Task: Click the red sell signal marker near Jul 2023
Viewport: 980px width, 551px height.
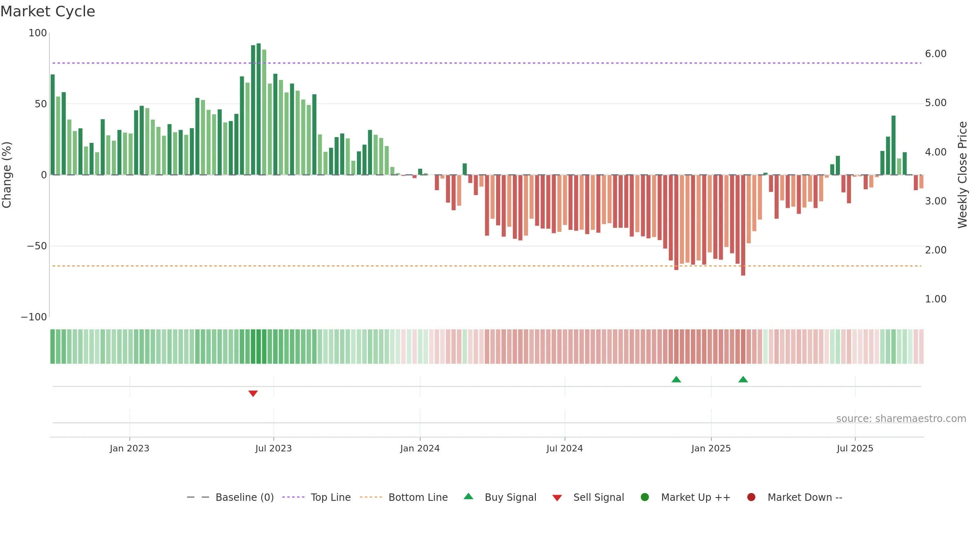Action: [253, 393]
